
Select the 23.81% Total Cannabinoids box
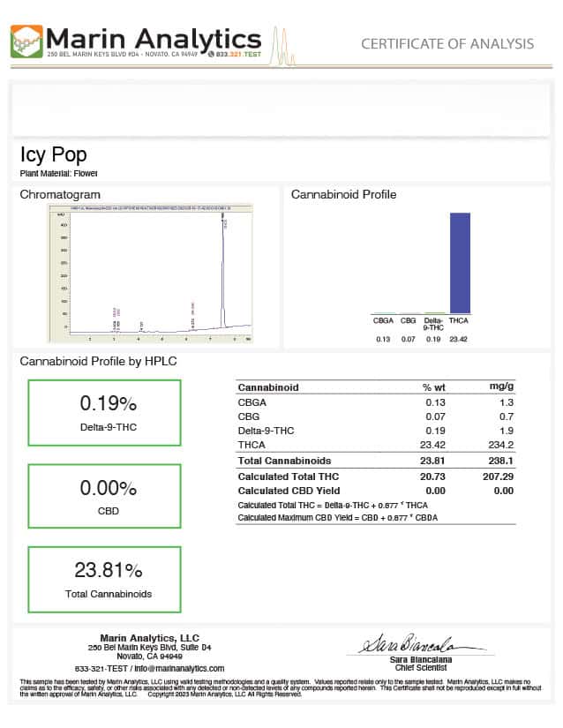pyautogui.click(x=104, y=580)
